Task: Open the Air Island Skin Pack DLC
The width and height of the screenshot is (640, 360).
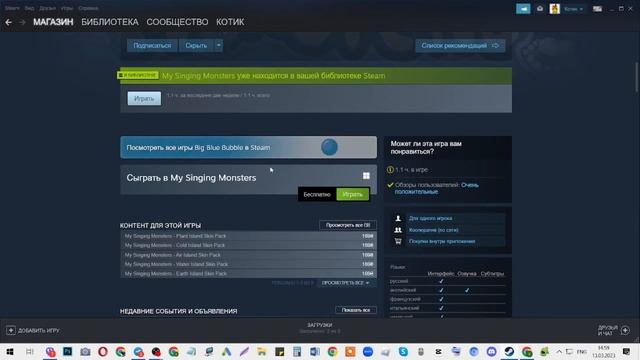Action: point(248,255)
